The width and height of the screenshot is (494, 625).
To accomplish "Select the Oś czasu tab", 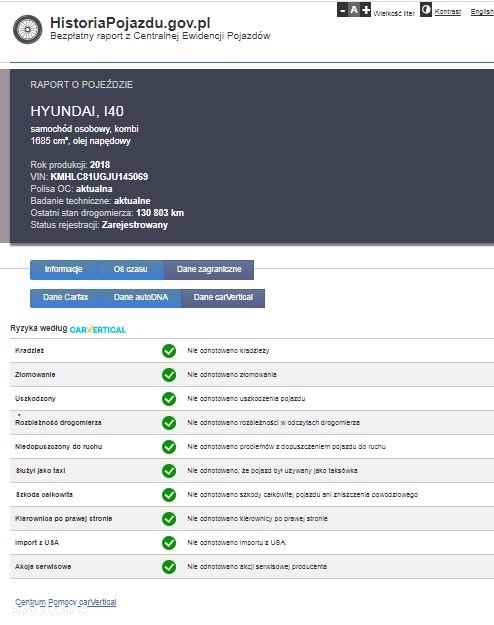I will 130,269.
